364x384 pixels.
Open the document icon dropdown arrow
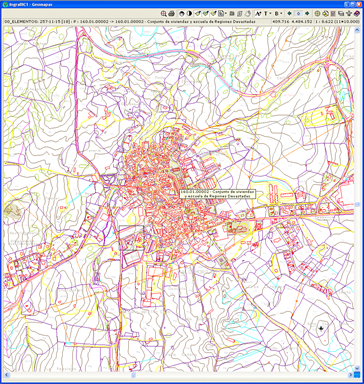pos(226,14)
